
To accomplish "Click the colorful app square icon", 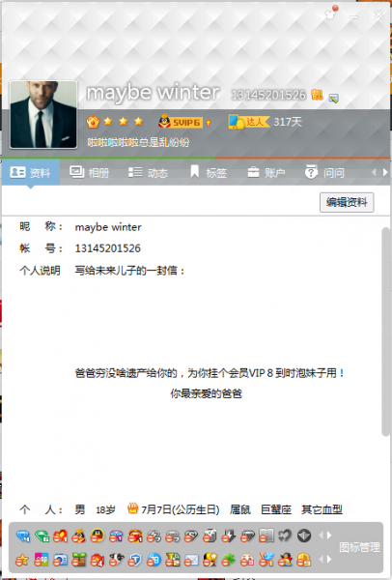I will coord(42,560).
